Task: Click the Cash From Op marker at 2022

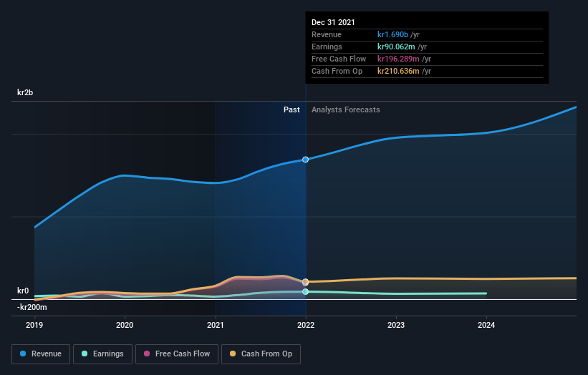Action: tap(306, 282)
